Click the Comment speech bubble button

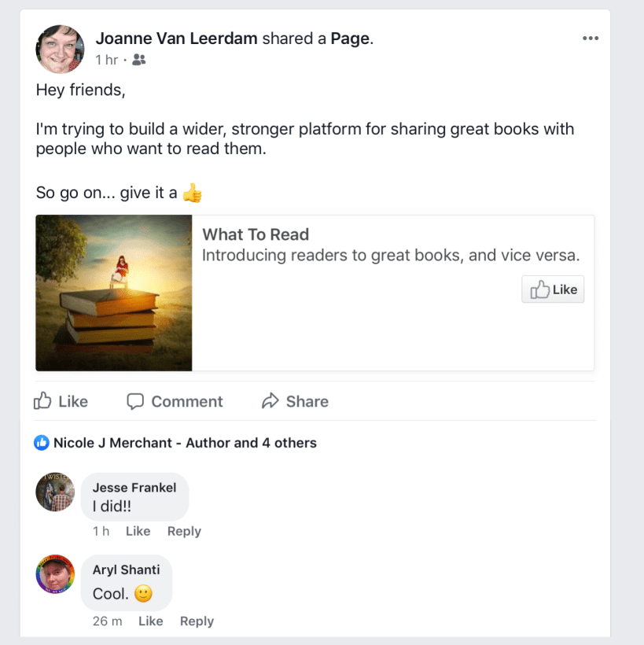(x=175, y=401)
